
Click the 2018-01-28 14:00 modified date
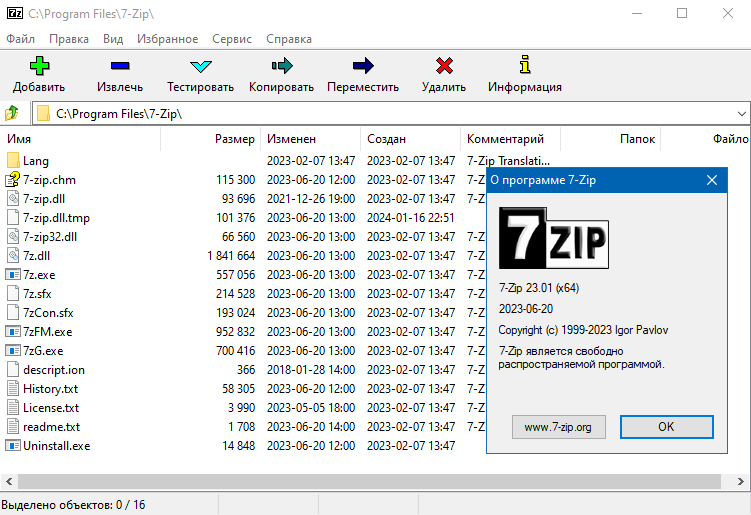coord(311,370)
